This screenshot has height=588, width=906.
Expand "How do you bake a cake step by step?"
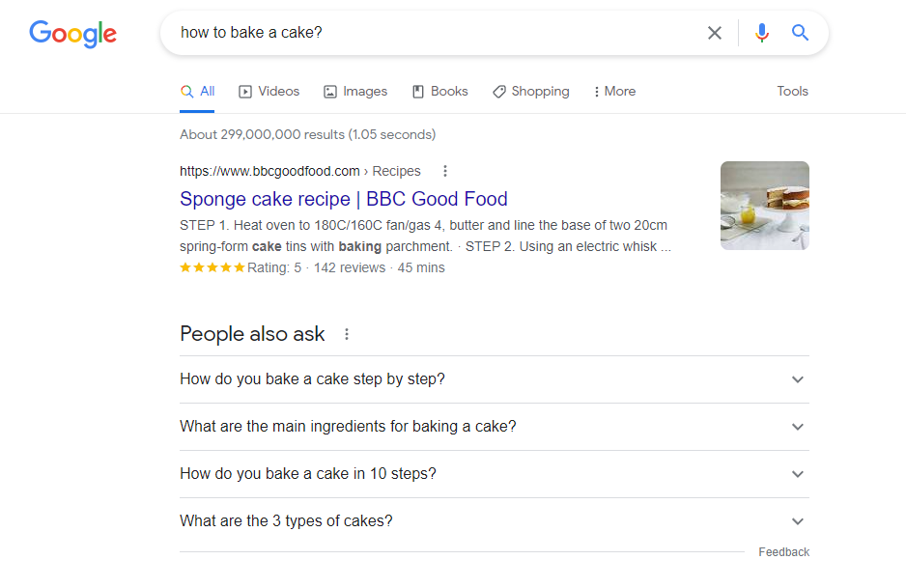point(494,379)
